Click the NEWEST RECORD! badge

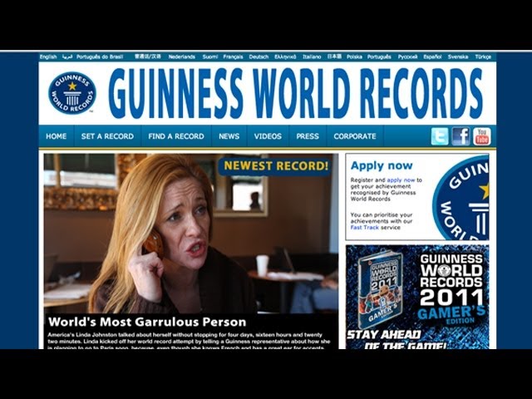pos(276,166)
